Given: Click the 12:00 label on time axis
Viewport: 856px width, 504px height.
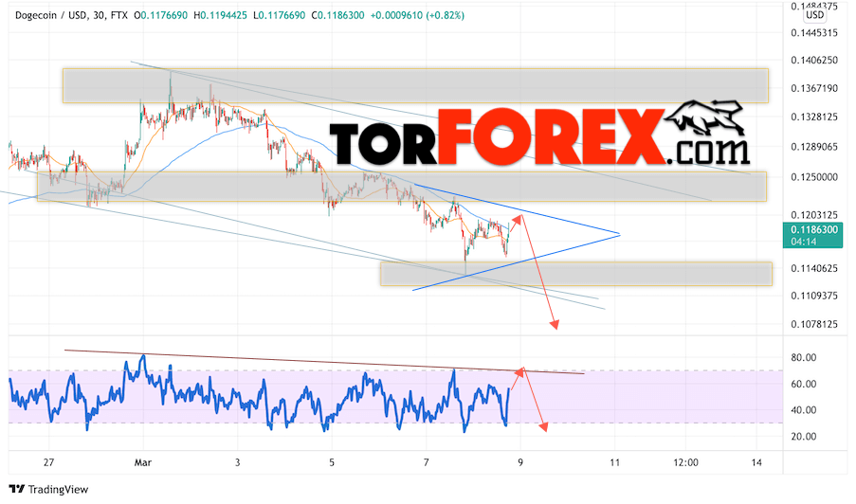Looking at the screenshot, I should click(x=685, y=462).
